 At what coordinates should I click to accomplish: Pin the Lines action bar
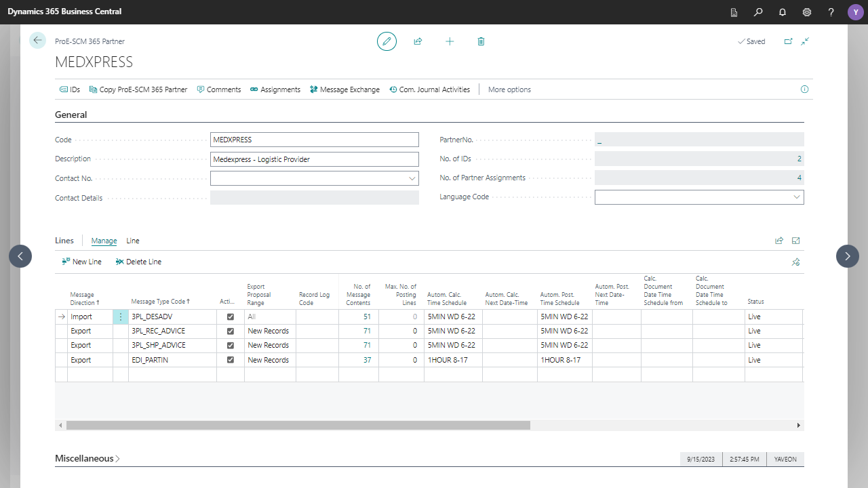[796, 262]
